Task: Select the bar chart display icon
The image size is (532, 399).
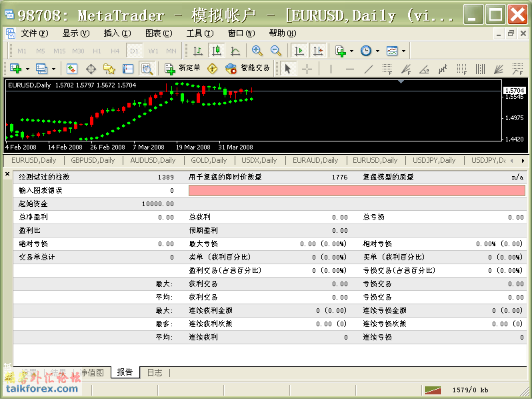Action: click(x=198, y=51)
